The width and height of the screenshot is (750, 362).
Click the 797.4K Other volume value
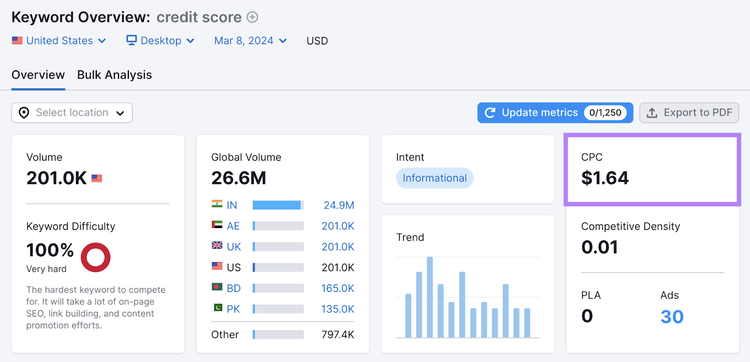(338, 334)
